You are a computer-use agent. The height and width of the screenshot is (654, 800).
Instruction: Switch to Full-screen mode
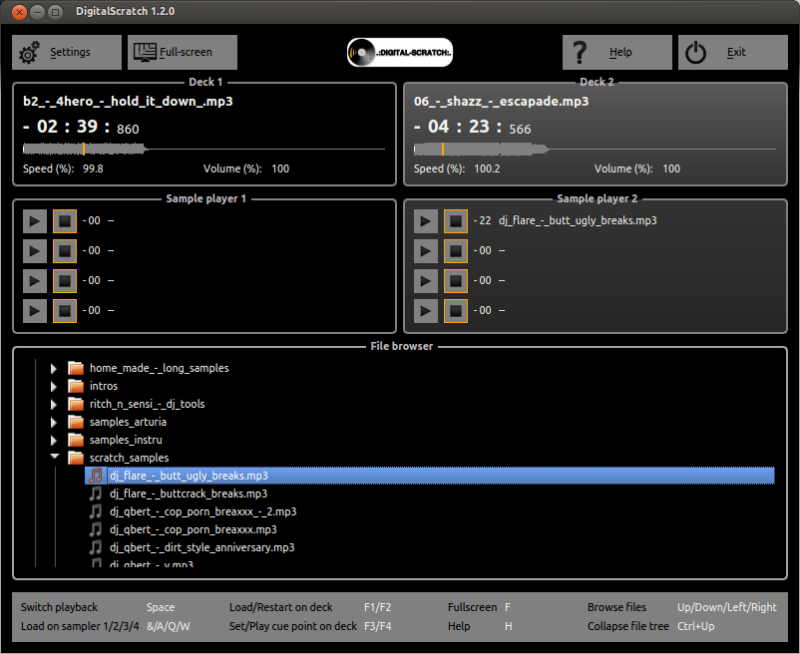182,52
